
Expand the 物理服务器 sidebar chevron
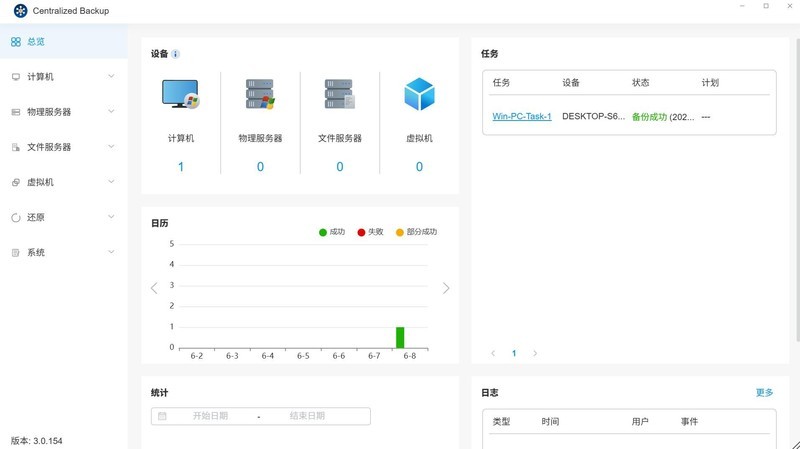click(x=111, y=112)
